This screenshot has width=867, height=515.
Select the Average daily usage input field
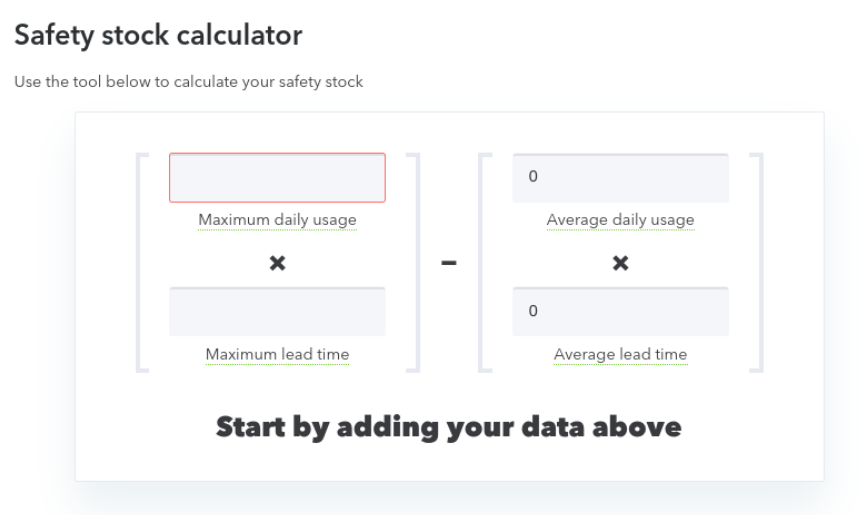coord(620,178)
